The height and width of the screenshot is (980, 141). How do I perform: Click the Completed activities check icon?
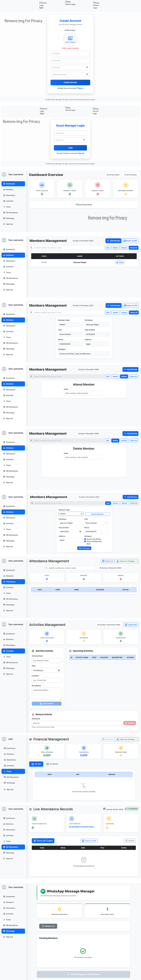pos(121,633)
